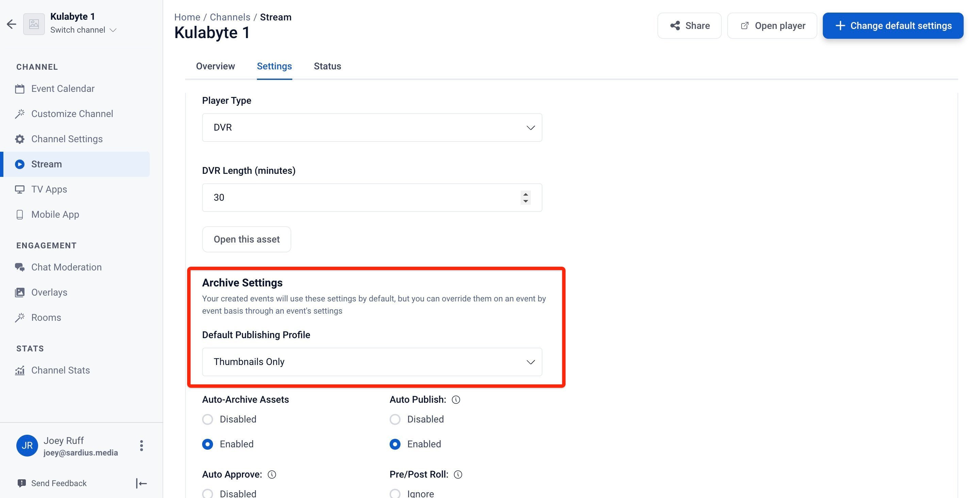The height and width of the screenshot is (498, 980).
Task: Set Auto-Archive Assets to Enabled
Action: (x=207, y=444)
